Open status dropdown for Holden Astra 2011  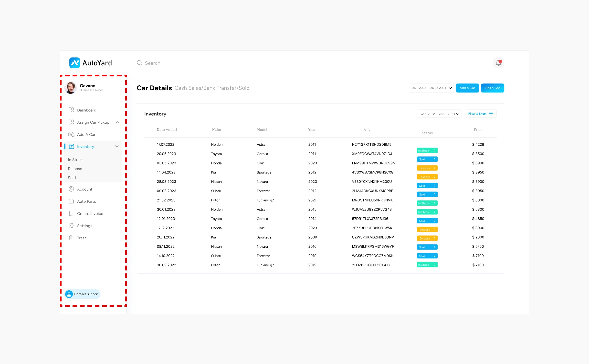[x=427, y=151]
